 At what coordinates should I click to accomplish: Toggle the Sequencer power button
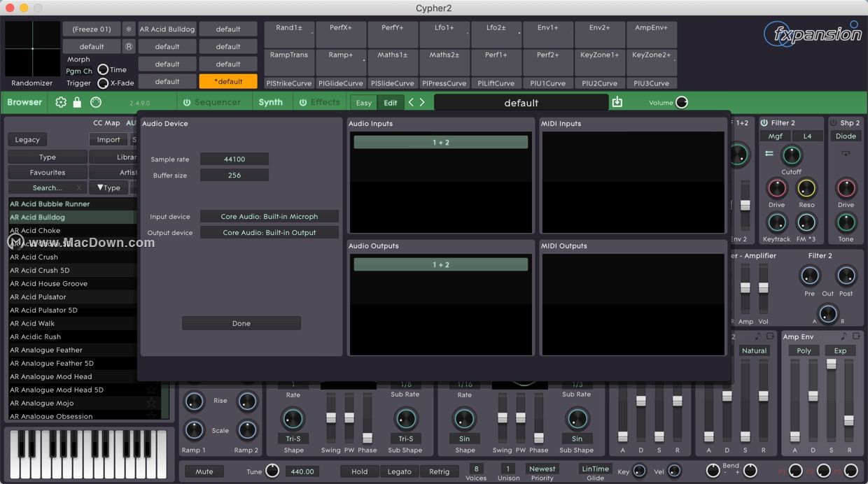coord(187,102)
